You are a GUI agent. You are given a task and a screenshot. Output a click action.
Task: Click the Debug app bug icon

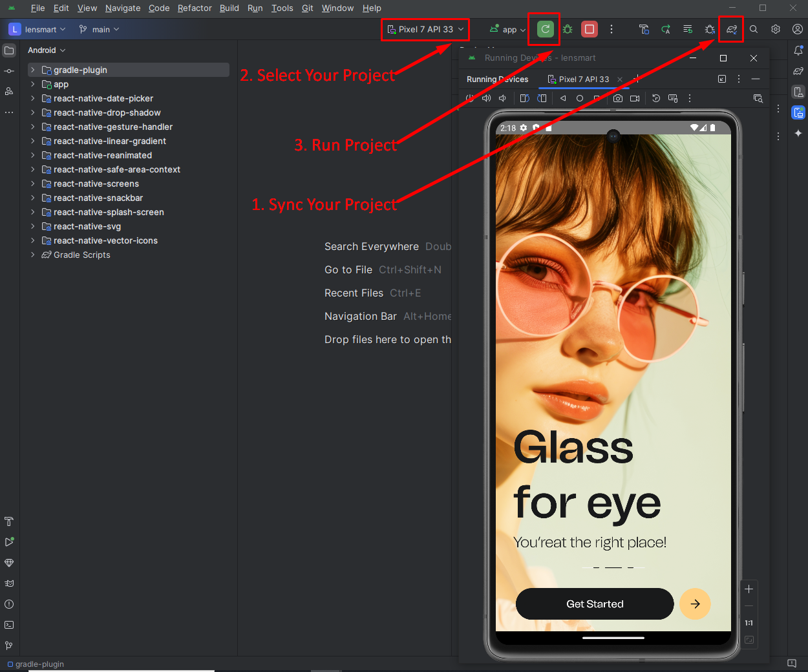pyautogui.click(x=568, y=29)
